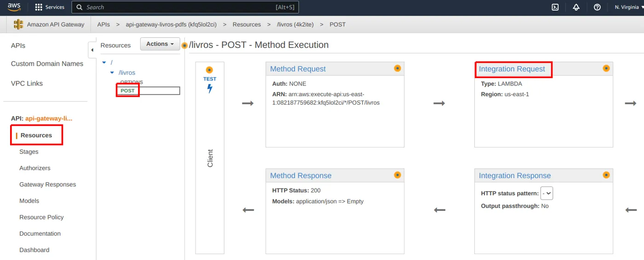Open Documentation section
644x260 pixels.
pyautogui.click(x=40, y=234)
